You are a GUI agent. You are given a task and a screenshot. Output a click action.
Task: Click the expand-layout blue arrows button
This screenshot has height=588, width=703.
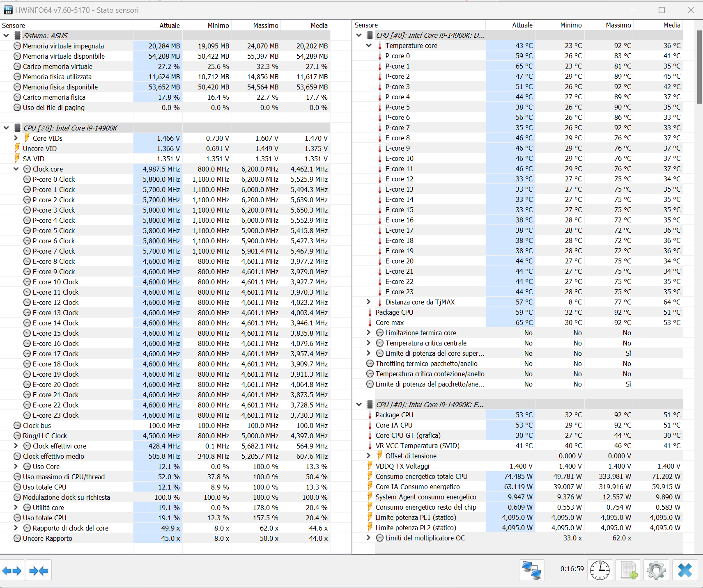(x=12, y=570)
